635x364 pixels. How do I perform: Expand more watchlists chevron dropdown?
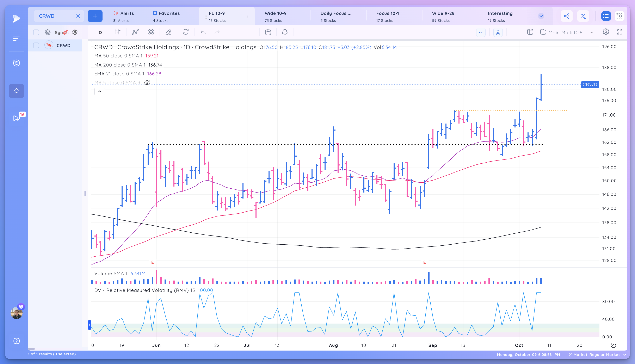(x=541, y=16)
